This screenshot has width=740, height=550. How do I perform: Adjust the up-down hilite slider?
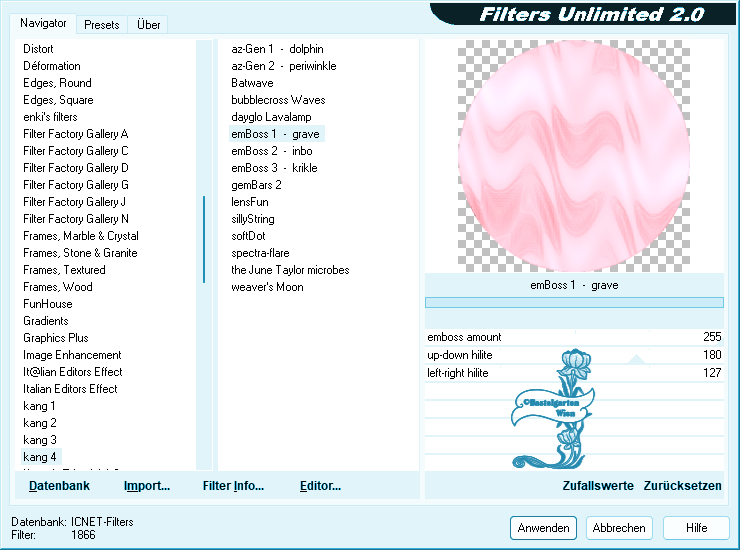(x=574, y=355)
